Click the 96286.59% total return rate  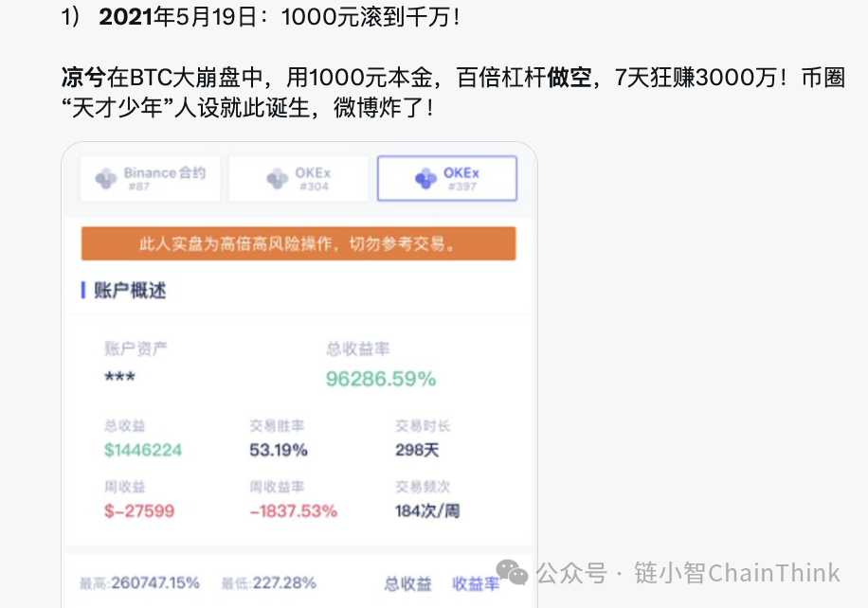(x=381, y=379)
